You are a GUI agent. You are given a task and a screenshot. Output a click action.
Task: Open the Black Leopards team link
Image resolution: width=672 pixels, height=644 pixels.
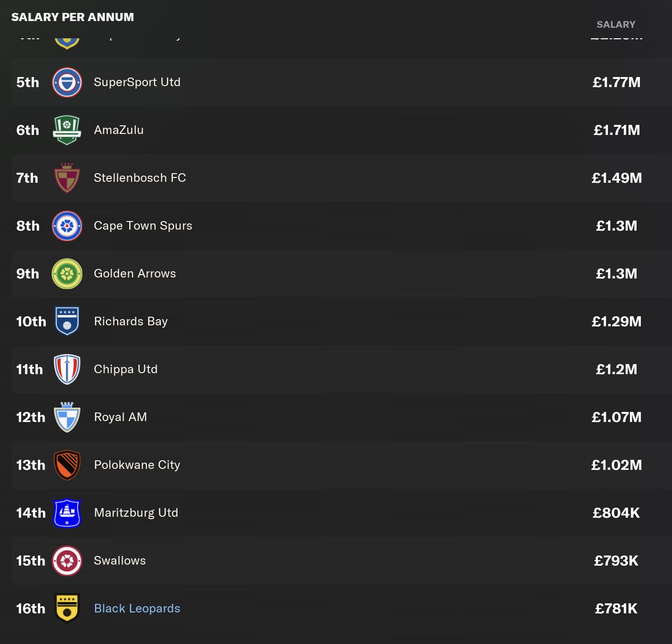point(137,609)
